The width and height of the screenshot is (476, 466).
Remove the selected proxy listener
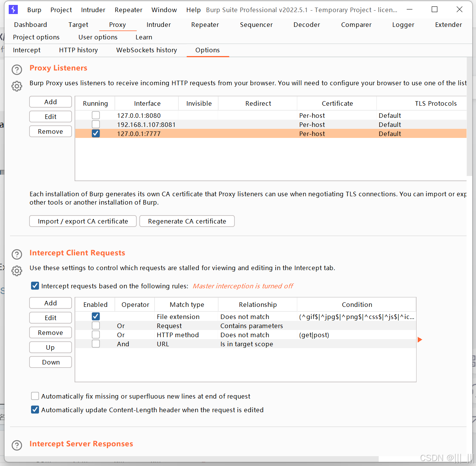tap(50, 131)
